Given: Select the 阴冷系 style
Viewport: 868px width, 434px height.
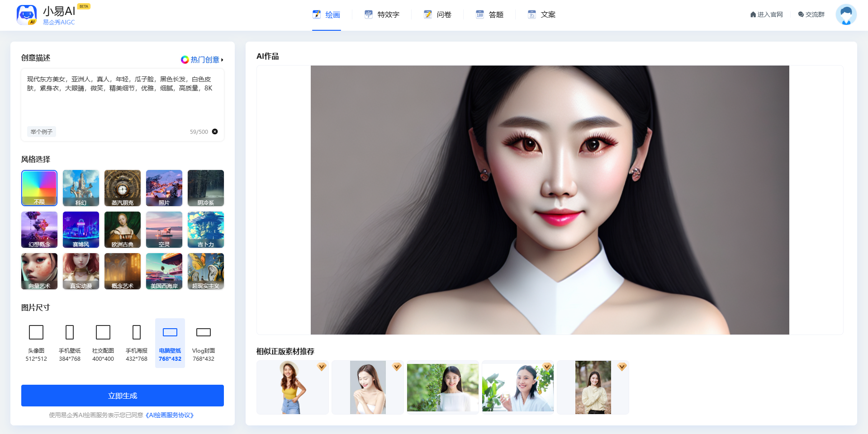Looking at the screenshot, I should pyautogui.click(x=206, y=188).
